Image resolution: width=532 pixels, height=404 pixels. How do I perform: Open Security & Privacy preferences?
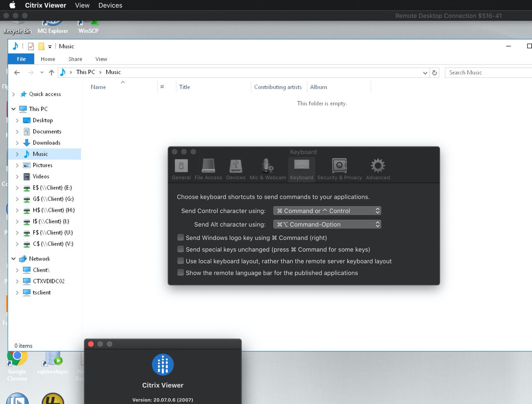[340, 170]
